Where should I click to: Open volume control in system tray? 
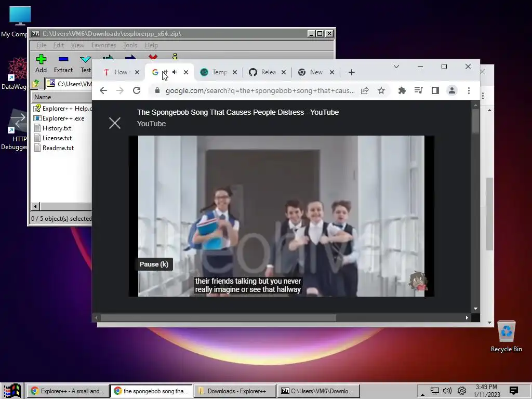coord(447,391)
